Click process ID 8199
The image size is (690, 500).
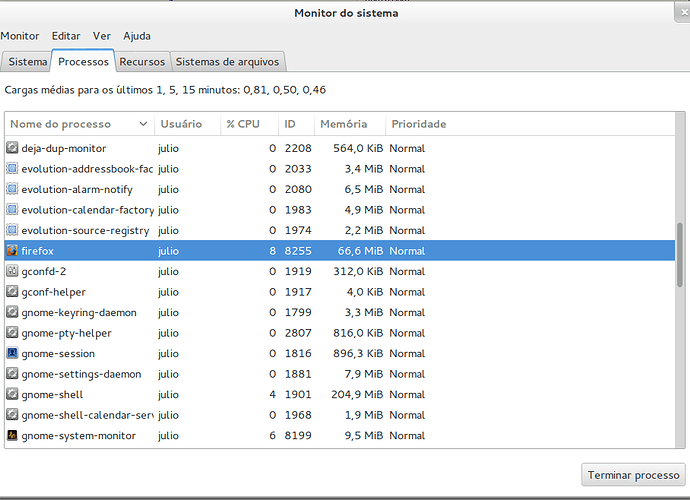point(298,435)
